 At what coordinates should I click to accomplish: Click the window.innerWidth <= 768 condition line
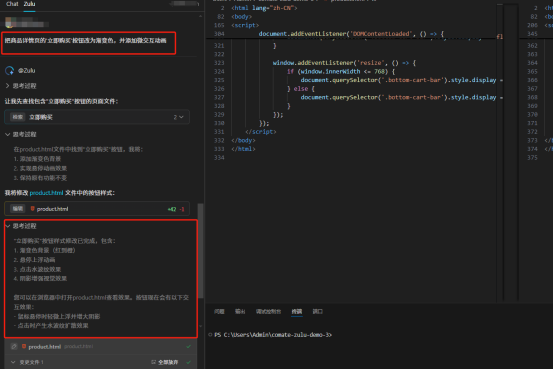click(x=341, y=72)
